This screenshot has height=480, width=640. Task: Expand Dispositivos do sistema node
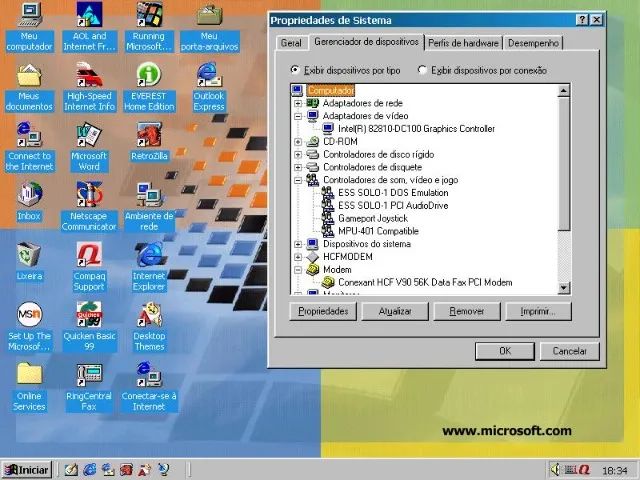(x=298, y=244)
